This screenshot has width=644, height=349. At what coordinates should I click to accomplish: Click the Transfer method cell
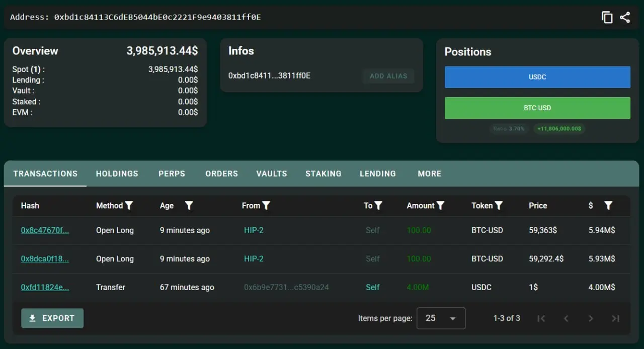click(x=111, y=287)
